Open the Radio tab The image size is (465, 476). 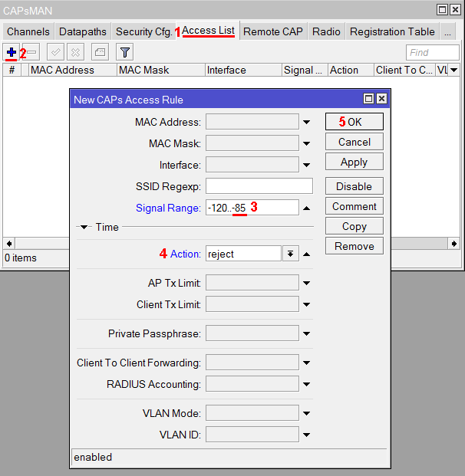[326, 31]
